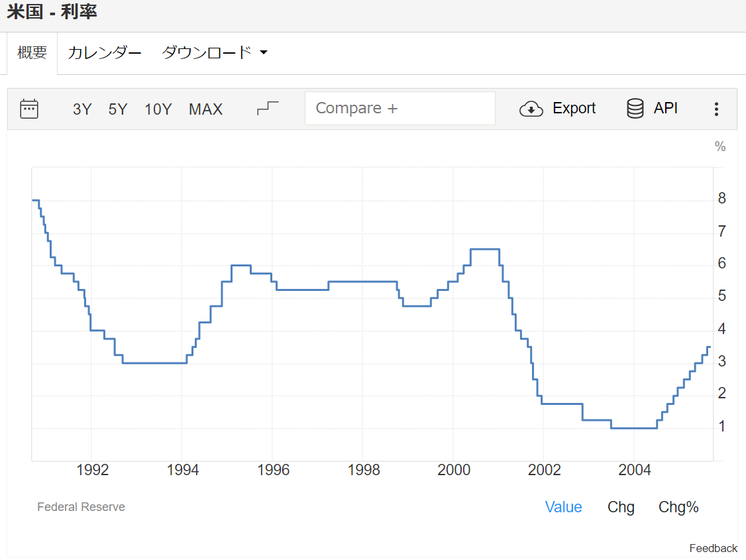Open the カレンダー tab
This screenshot has height=560, width=746.
point(105,53)
